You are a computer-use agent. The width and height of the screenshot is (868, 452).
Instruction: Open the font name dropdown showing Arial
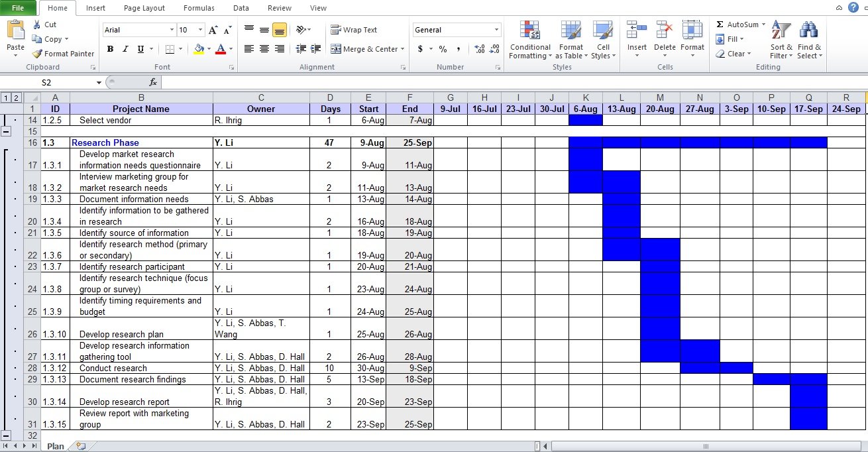(139, 30)
